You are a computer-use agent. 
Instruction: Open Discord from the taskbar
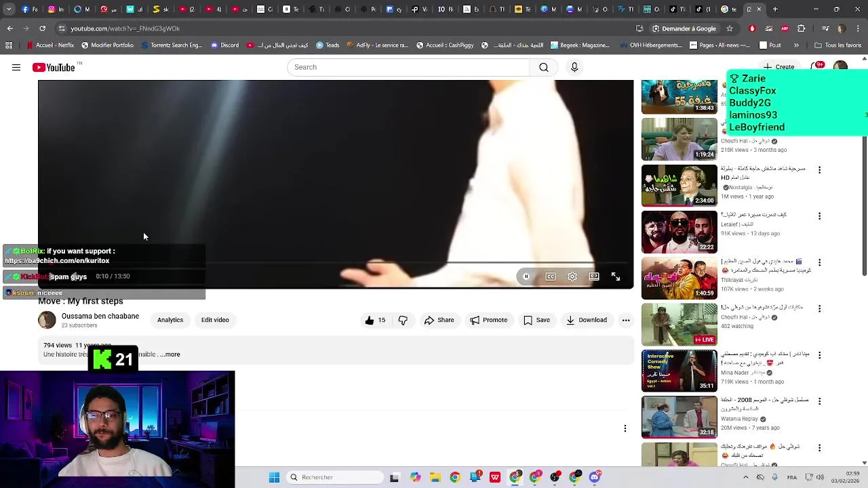pyautogui.click(x=595, y=477)
